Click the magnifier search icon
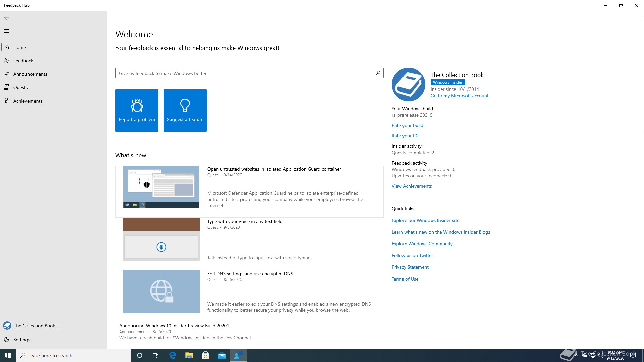 point(378,73)
